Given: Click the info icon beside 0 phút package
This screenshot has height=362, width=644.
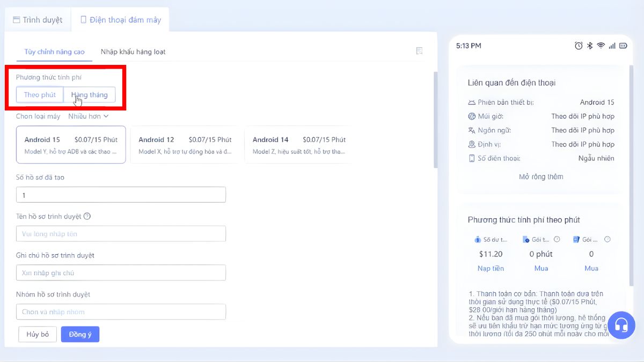Looking at the screenshot, I should coord(557,240).
